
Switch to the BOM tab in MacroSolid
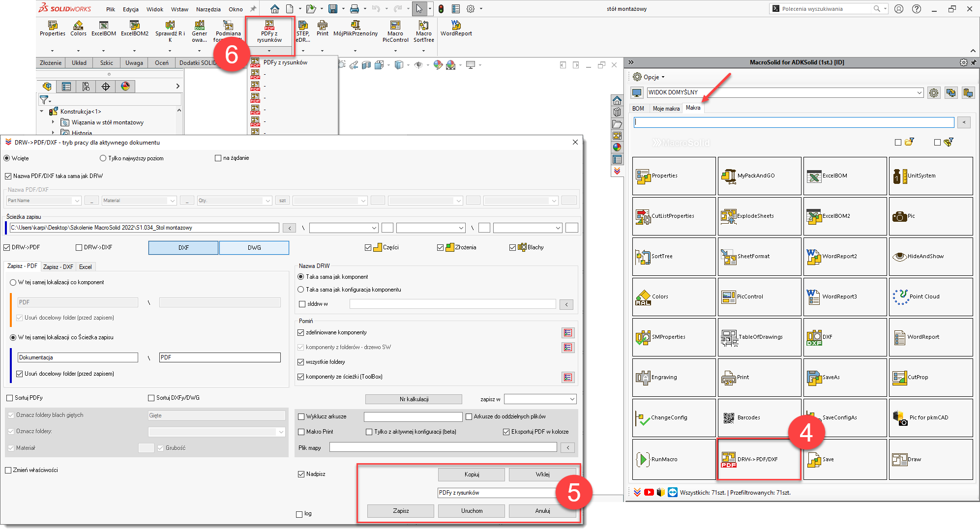click(638, 109)
